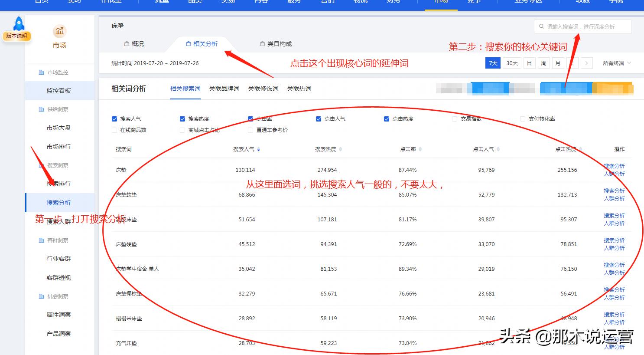Screen dimensions: 644x355
Task: Click the search magnifier in the analysis box
Action: 541,26
